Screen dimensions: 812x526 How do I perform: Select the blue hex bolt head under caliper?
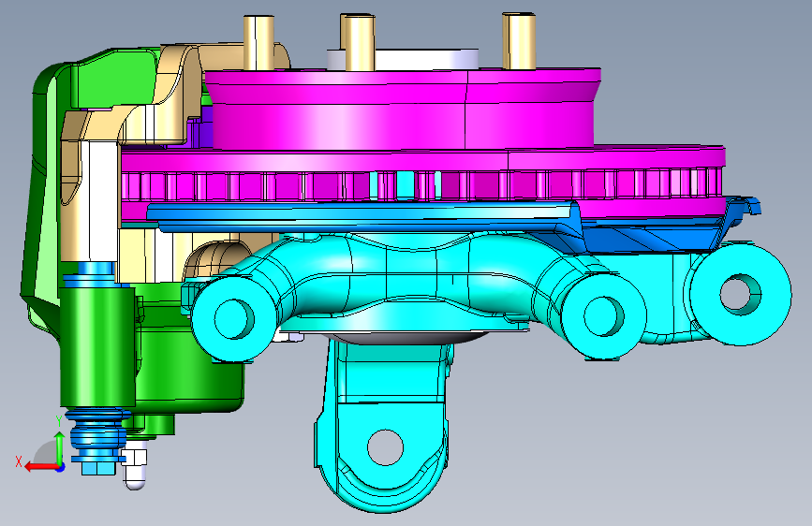coord(98,467)
